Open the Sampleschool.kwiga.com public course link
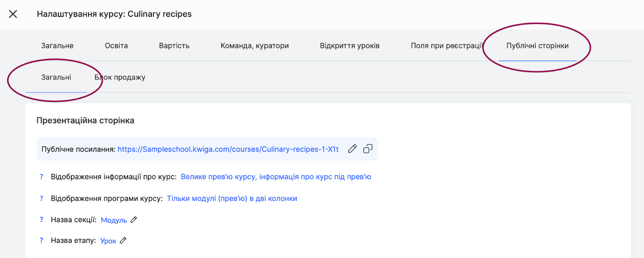Screen dimensions: 644x258 228,149
